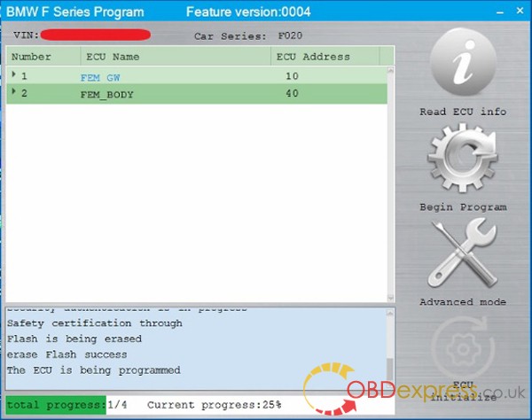
Task: Click the Number column header
Action: click(43, 57)
